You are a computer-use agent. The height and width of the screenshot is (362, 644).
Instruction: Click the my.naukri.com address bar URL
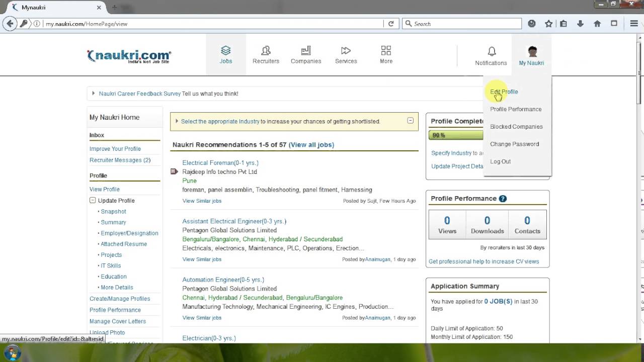[x=87, y=24]
